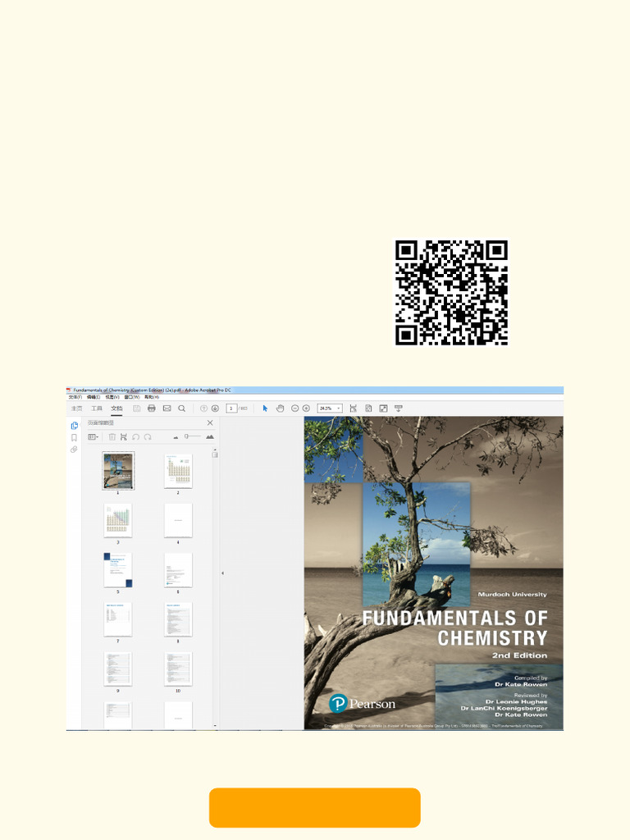Screen dimensions: 630x840
Task: Close the page thumbnails panel
Action: click(210, 422)
